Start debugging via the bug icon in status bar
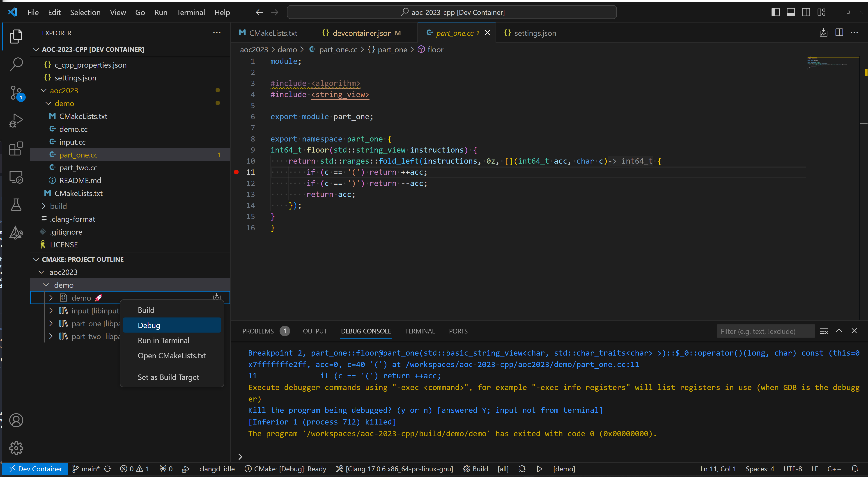868x477 pixels. click(x=522, y=469)
